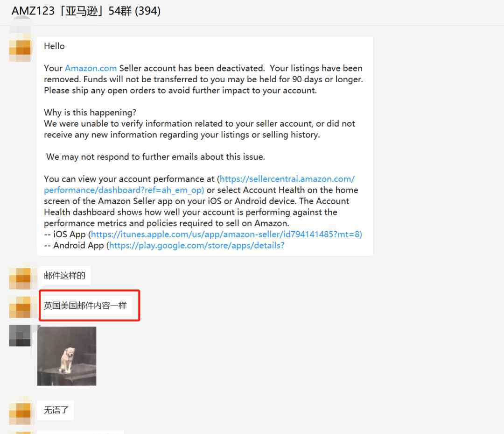This screenshot has width=504, height=434.
Task: Click the 'Why is this happening?' line
Action: 90,112
